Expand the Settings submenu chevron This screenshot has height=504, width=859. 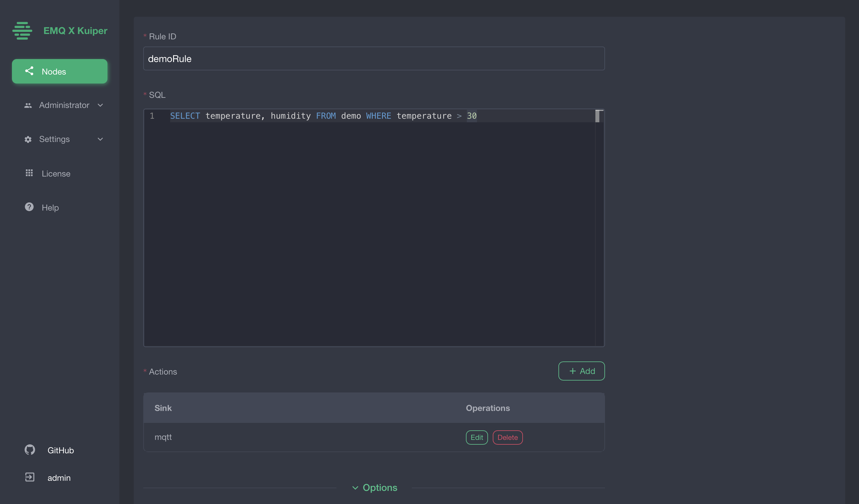tap(100, 139)
